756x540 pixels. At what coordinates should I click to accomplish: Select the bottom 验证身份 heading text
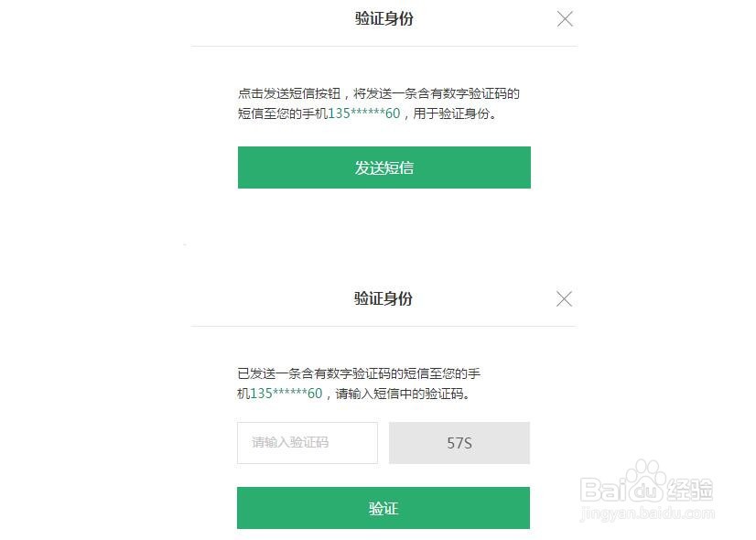coord(382,298)
